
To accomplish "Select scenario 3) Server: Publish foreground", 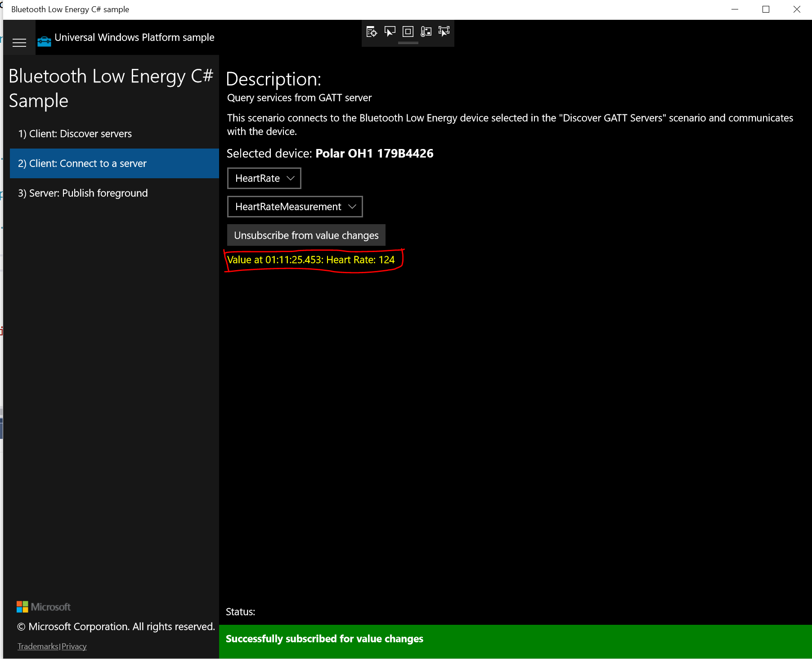I will pos(114,193).
